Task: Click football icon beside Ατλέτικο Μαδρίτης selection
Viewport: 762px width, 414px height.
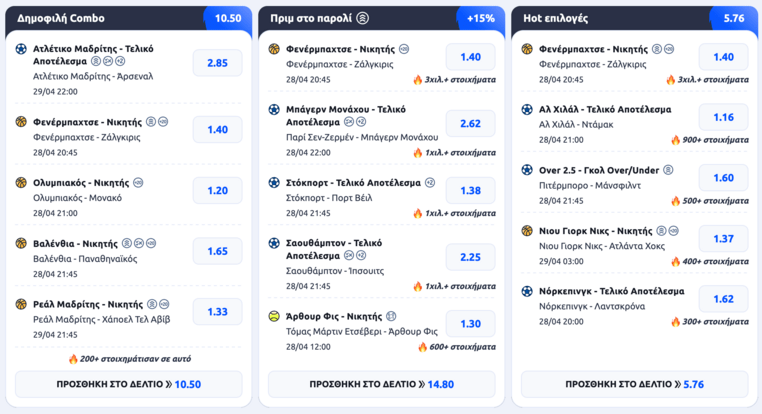Action: tap(21, 49)
